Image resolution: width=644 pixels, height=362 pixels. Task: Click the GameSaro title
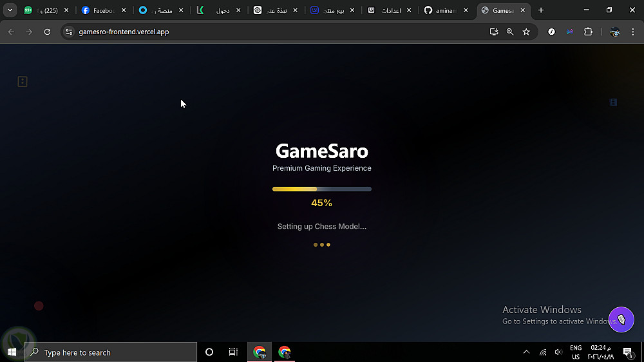point(321,151)
